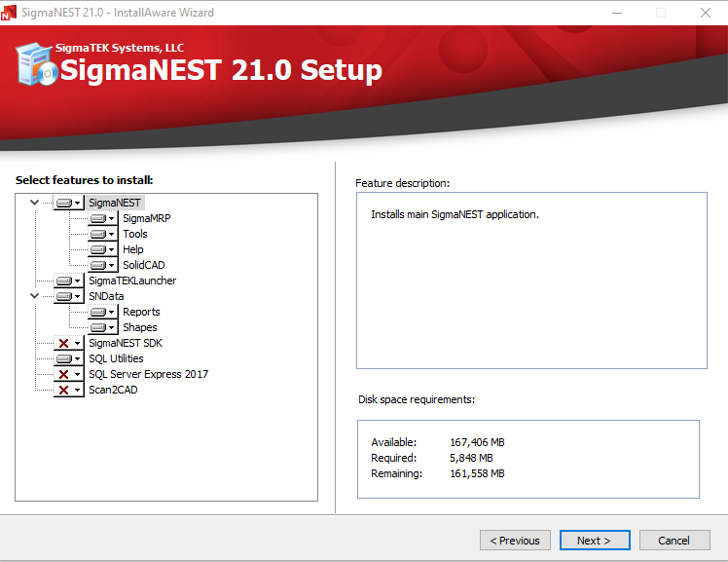This screenshot has height=562, width=728.
Task: Click the setup box and disc icon
Action: (36, 64)
